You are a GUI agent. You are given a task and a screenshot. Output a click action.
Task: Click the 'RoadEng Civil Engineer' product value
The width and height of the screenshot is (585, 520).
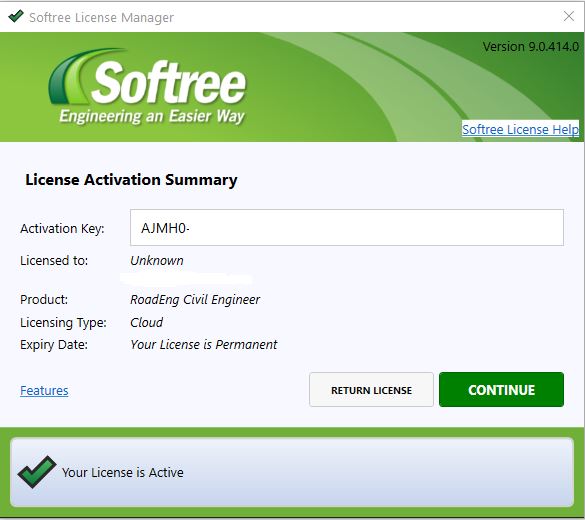pos(195,300)
